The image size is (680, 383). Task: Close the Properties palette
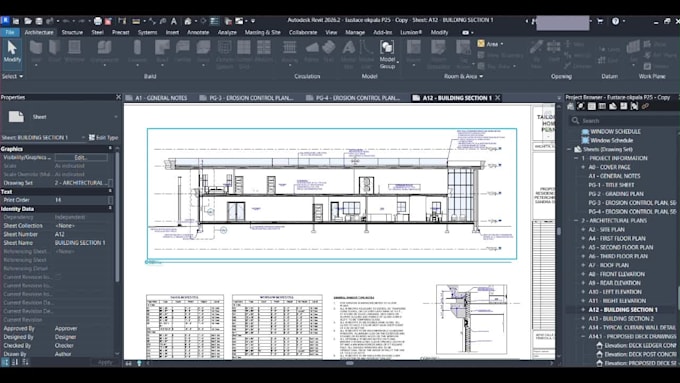118,97
